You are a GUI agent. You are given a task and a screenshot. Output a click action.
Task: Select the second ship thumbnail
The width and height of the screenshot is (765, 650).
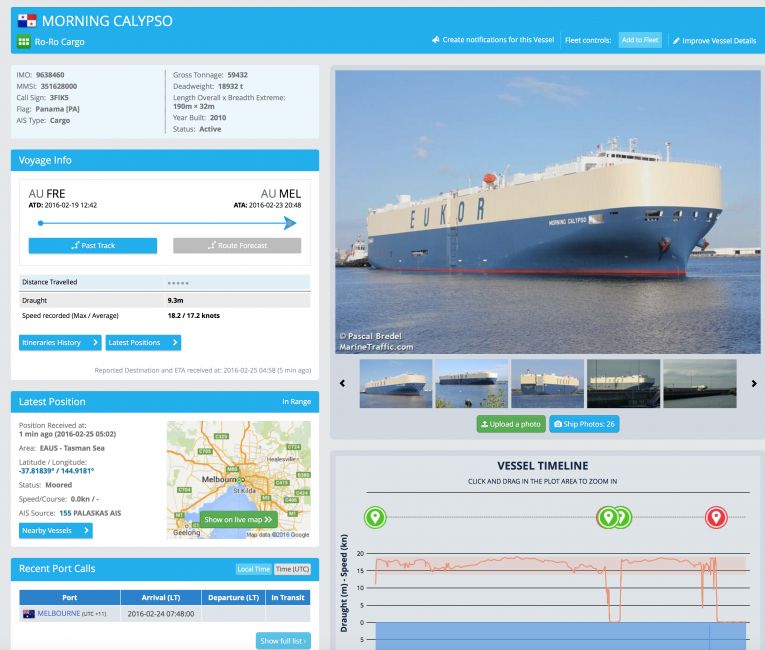pyautogui.click(x=471, y=383)
